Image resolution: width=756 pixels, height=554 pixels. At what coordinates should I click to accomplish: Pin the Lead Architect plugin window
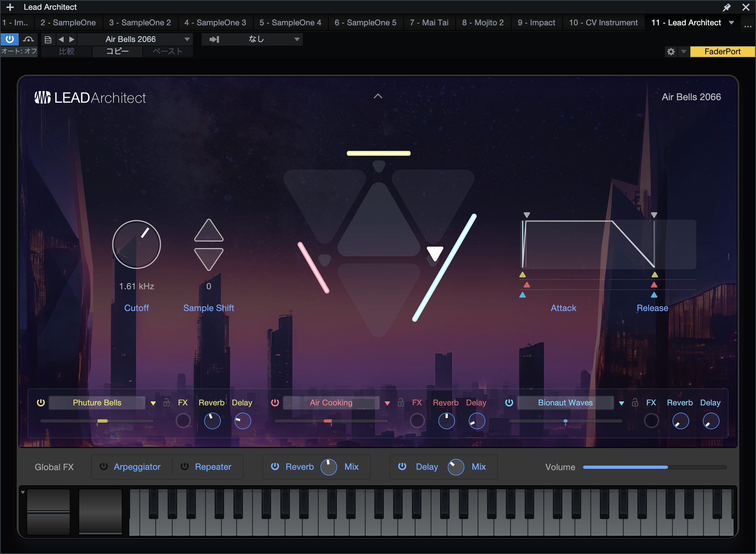726,7
